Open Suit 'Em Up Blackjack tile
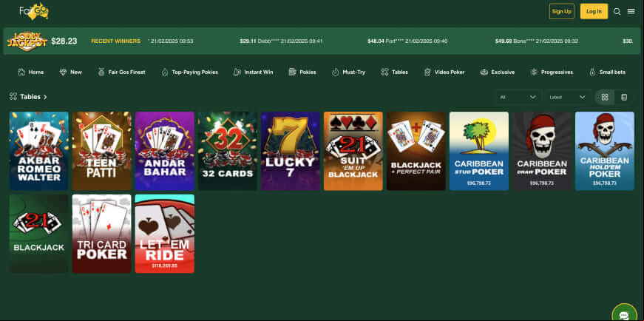Image resolution: width=644 pixels, height=321 pixels. [x=353, y=151]
